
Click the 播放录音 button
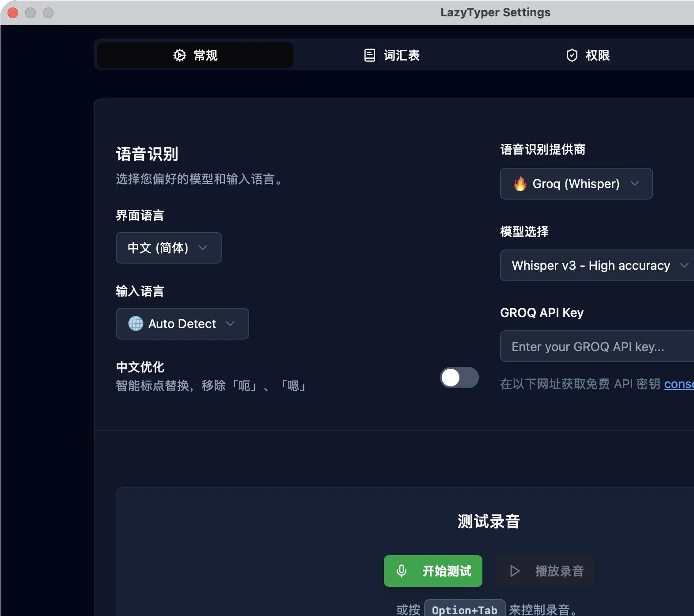pyautogui.click(x=546, y=571)
